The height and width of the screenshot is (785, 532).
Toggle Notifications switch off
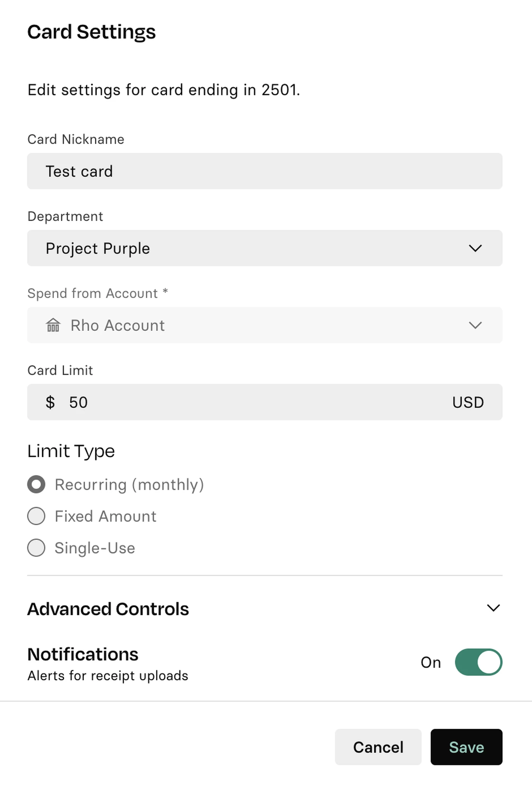click(x=478, y=662)
